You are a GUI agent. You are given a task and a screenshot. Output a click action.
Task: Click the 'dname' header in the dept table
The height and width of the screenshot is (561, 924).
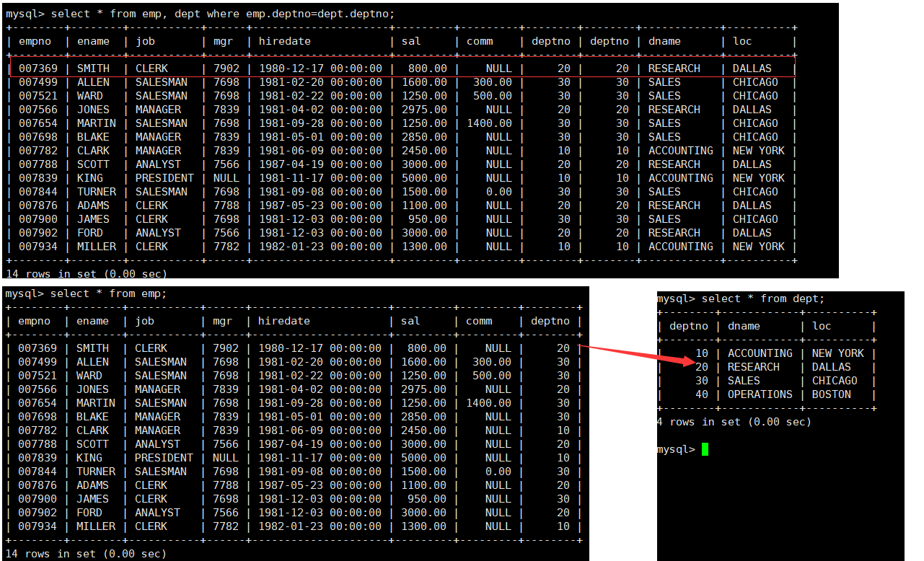[x=744, y=326]
